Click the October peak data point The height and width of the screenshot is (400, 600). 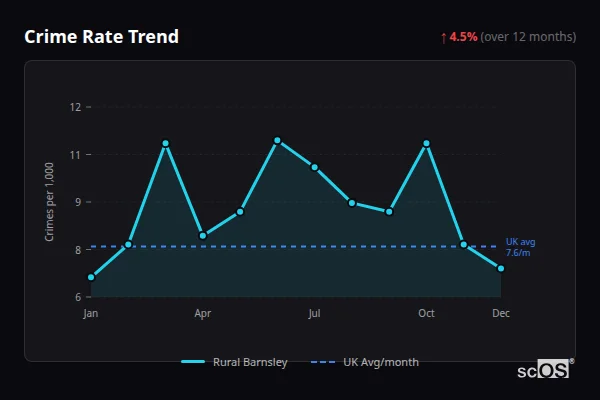point(426,143)
